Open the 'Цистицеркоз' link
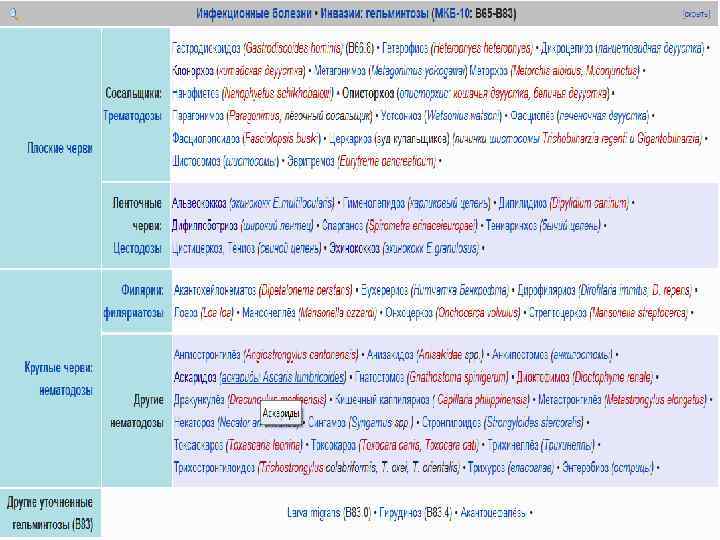720x540 pixels. (x=198, y=248)
